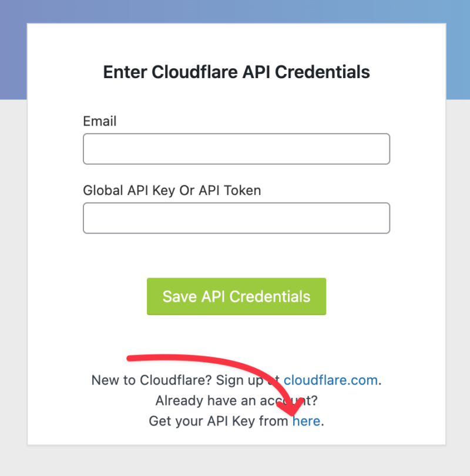Open the cloudflare.com sign-up link
The image size is (470, 476).
click(x=330, y=380)
